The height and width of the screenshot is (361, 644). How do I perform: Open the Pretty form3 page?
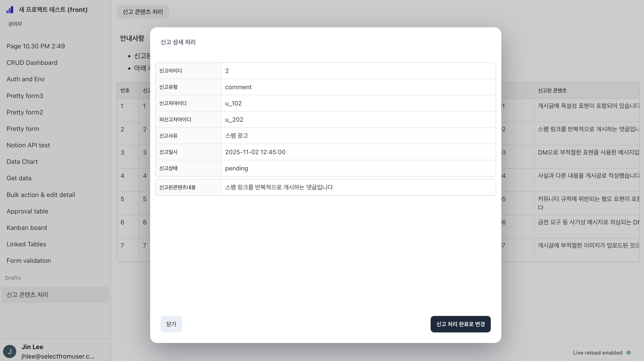pyautogui.click(x=25, y=96)
